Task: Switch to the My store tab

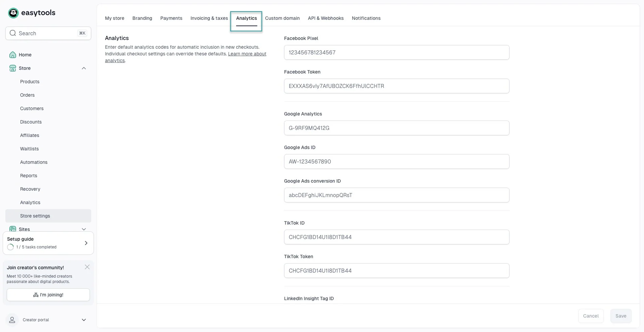Action: 115,18
